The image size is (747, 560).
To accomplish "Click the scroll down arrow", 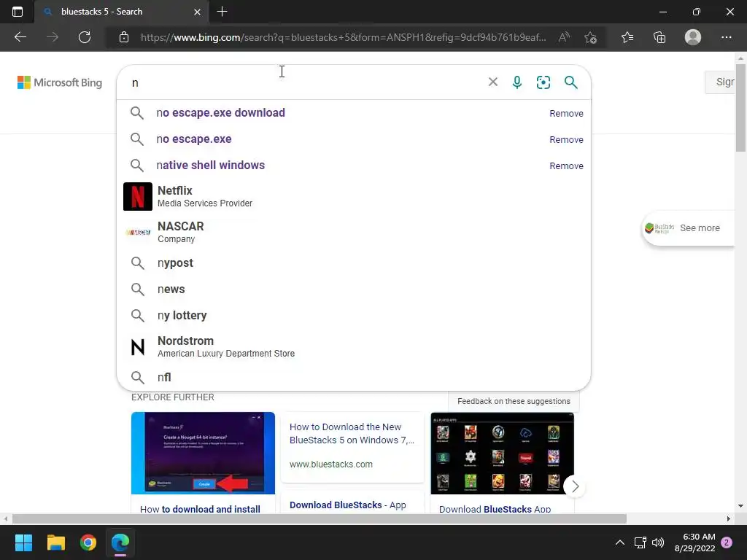I will 740,506.
